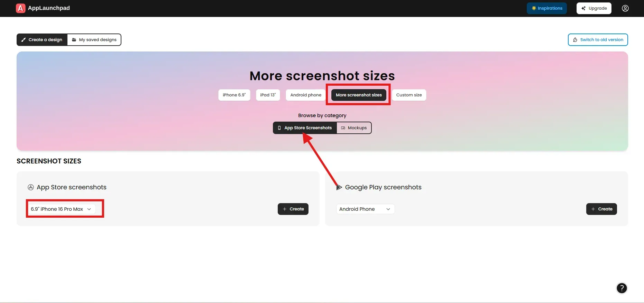The image size is (644, 303).
Task: Select the Android phone size option
Action: tap(306, 95)
